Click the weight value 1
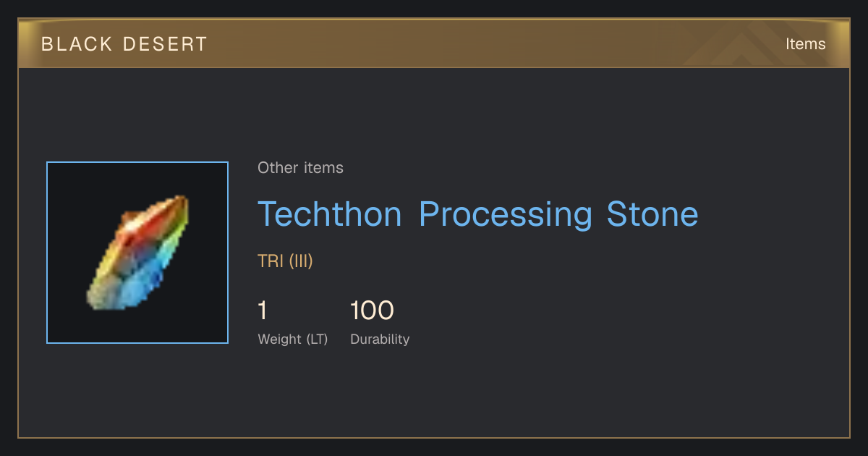 [x=263, y=311]
